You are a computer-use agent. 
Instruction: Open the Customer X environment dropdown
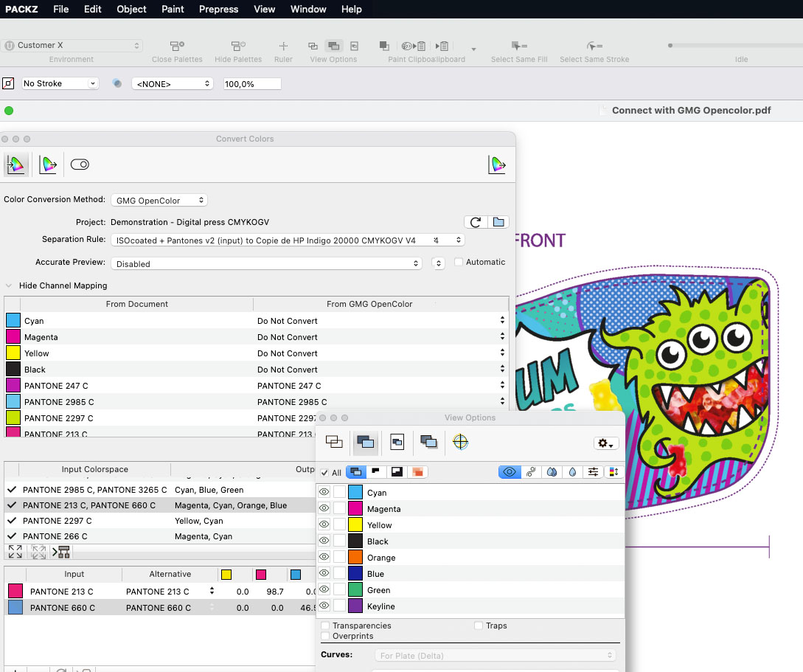tap(72, 45)
